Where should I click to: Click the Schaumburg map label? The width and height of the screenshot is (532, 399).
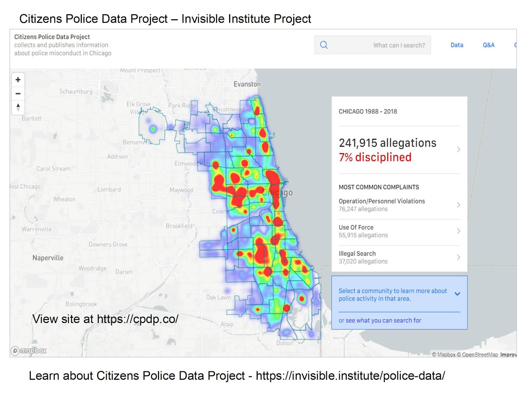[x=76, y=91]
